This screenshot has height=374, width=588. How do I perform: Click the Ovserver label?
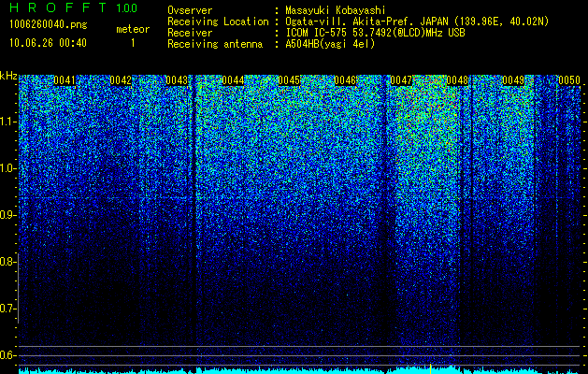pyautogui.click(x=190, y=10)
